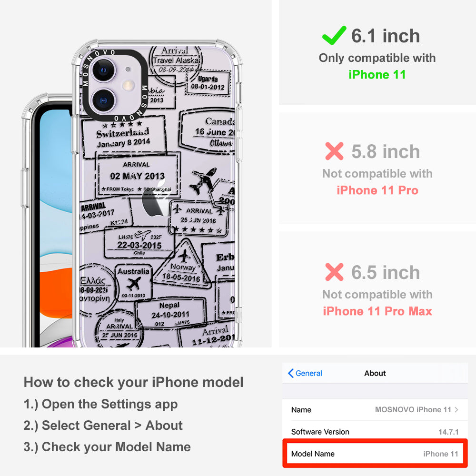
Task: Click the large black airplane stamp on case
Action: point(203,180)
